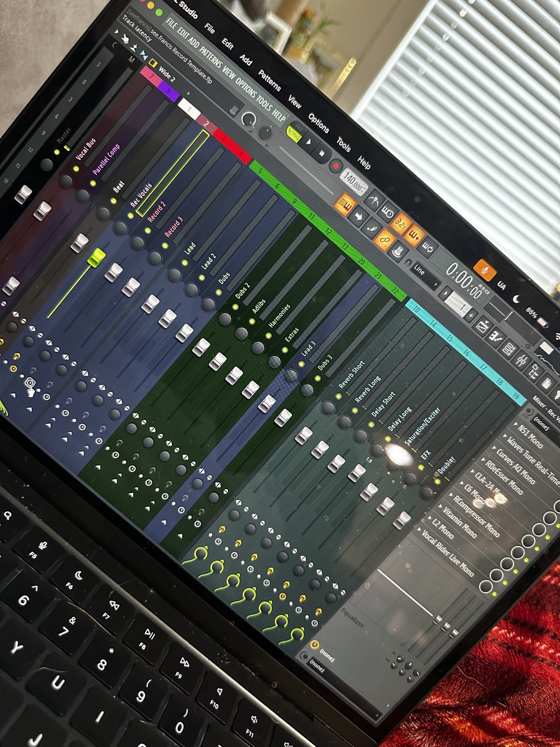
Task: Open the Waves Tune Real-Time slot arrow menu
Action: pyautogui.click(x=504, y=436)
